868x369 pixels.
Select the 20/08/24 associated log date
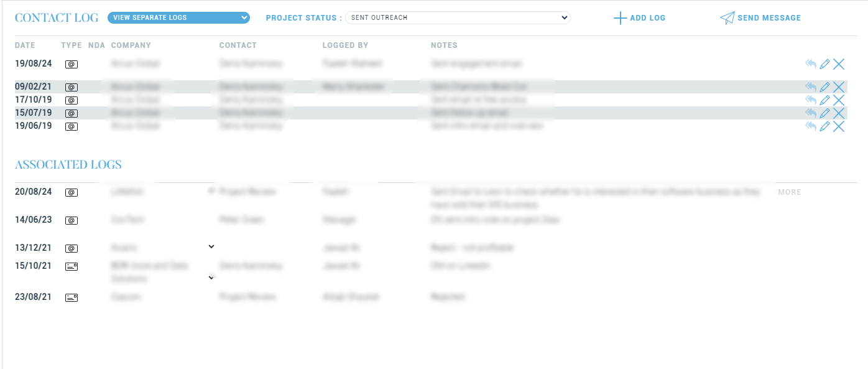coord(34,192)
